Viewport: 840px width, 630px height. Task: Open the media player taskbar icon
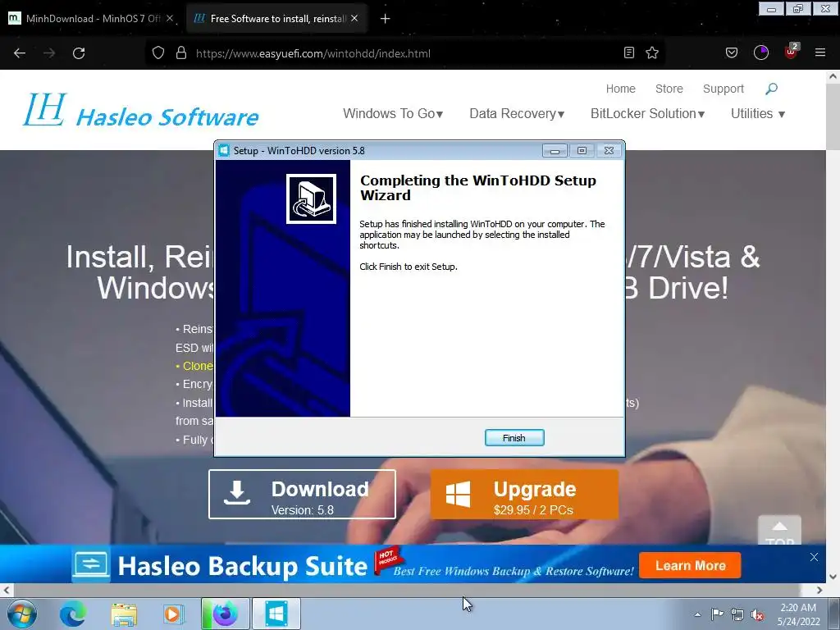173,614
